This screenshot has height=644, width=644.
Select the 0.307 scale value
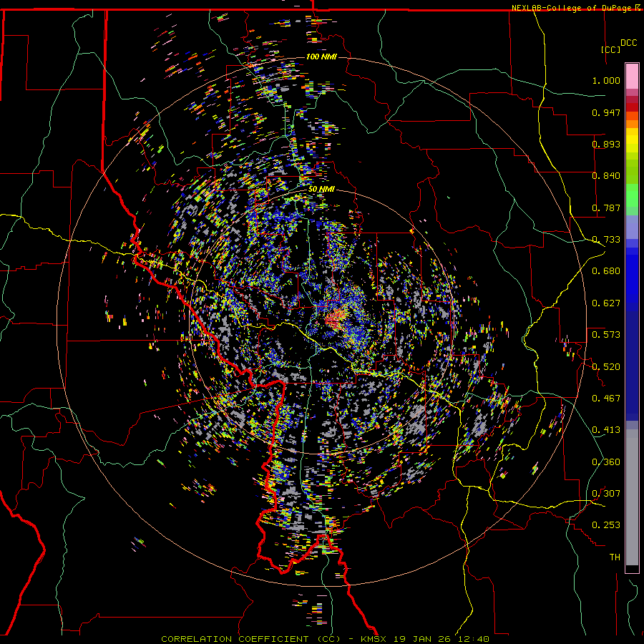click(606, 493)
